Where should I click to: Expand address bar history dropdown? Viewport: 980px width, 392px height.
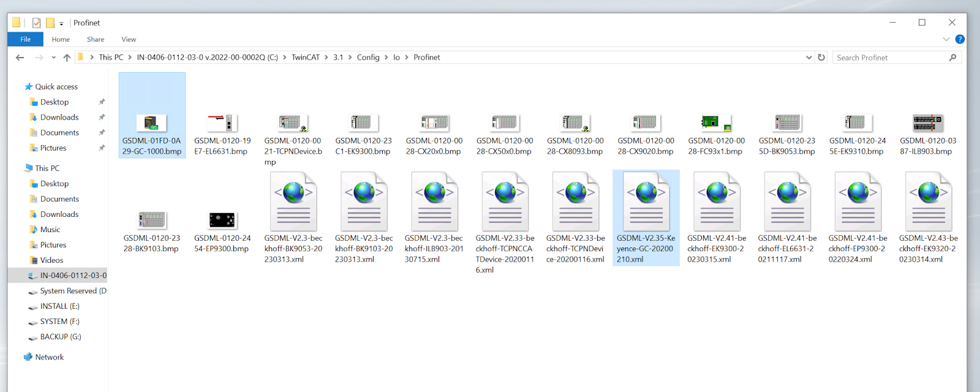pyautogui.click(x=809, y=58)
